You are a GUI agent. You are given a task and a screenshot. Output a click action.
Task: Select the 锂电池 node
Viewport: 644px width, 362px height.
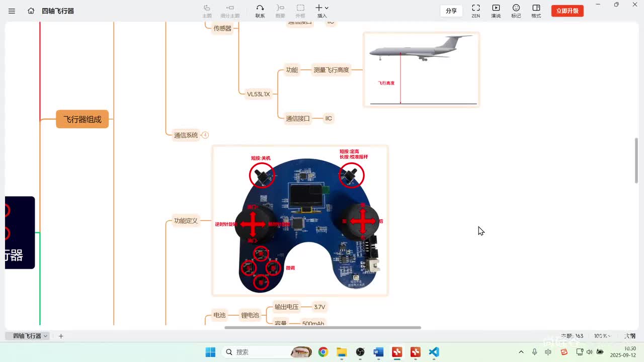(x=250, y=315)
